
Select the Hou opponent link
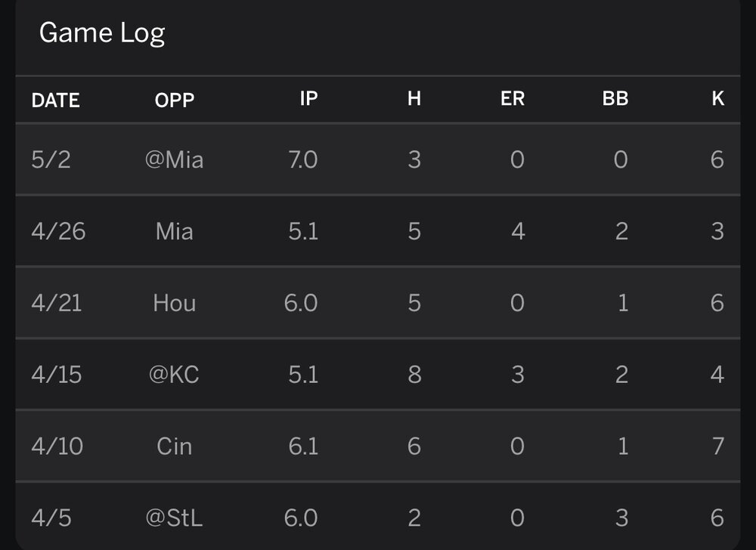click(175, 303)
